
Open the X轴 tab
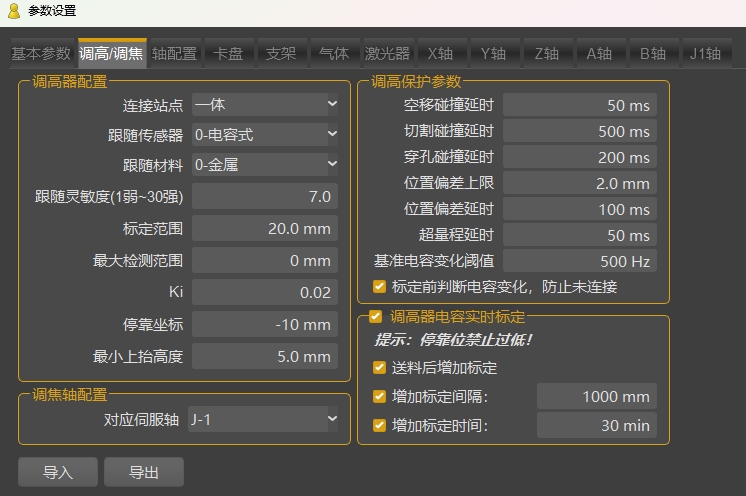point(440,53)
